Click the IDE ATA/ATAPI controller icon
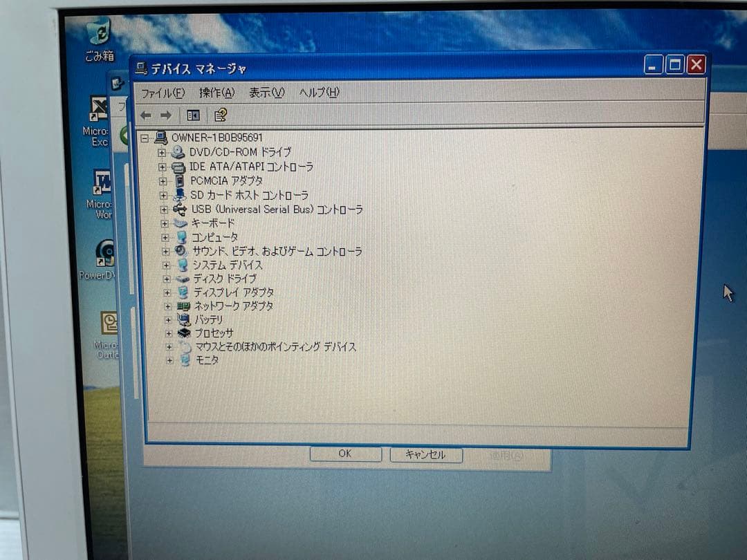 [178, 167]
